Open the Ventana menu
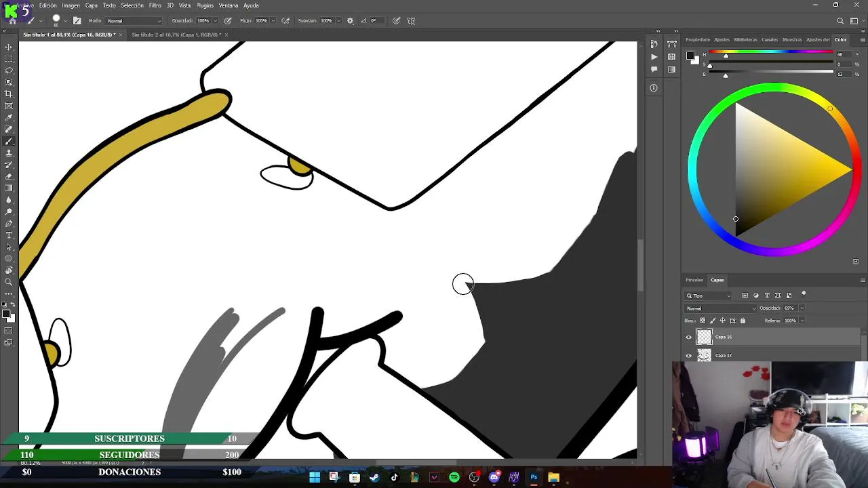 [x=228, y=5]
